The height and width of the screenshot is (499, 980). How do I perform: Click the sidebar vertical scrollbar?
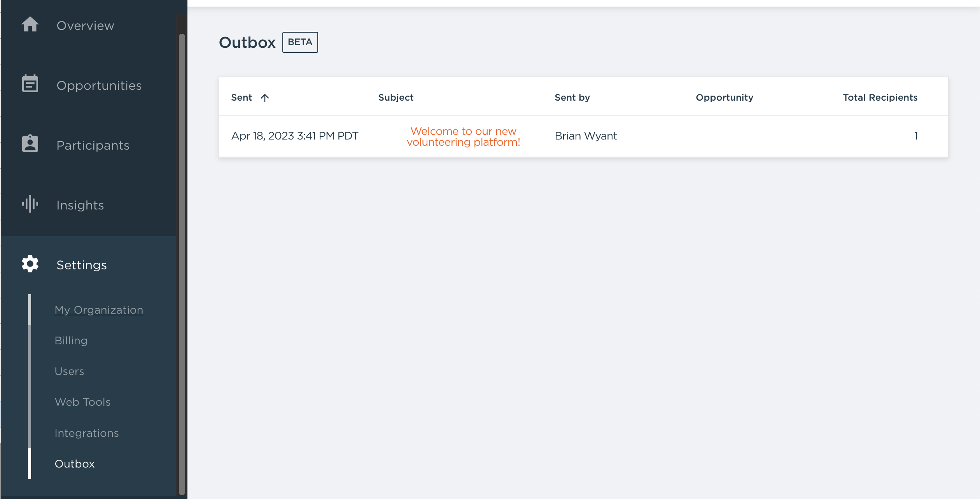point(182,264)
